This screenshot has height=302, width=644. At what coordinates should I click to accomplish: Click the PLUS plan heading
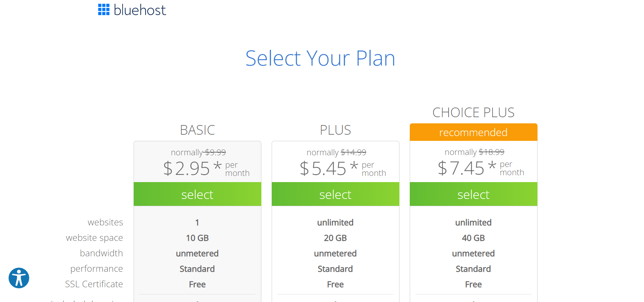336,130
